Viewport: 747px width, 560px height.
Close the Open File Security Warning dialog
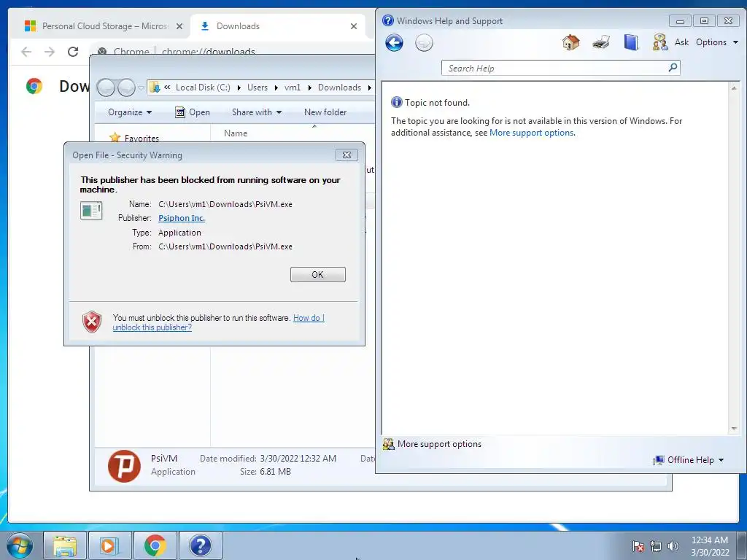[x=347, y=155]
